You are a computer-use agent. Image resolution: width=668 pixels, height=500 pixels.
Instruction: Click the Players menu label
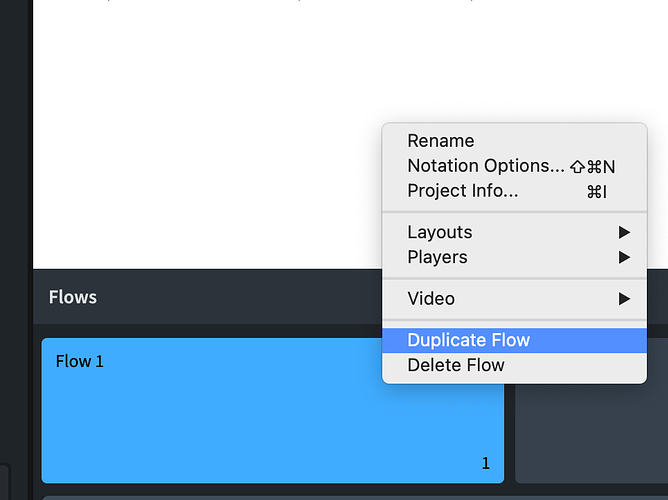pos(437,257)
